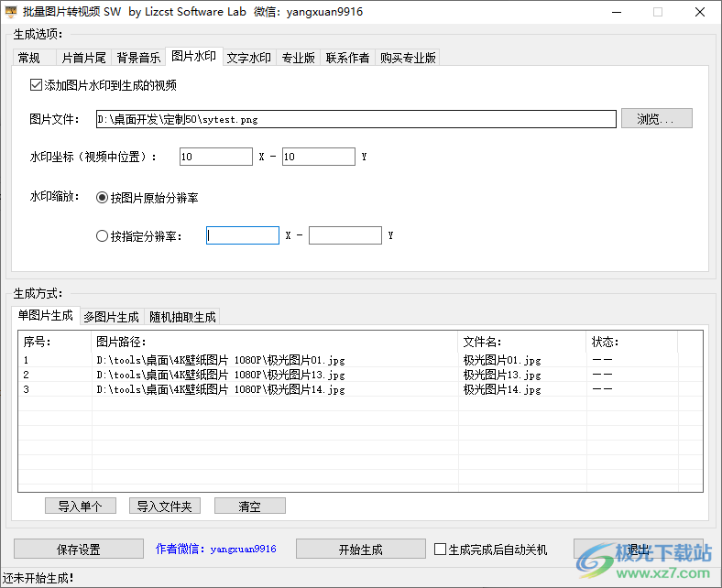722x588 pixels.
Task: Click the 图片文件 path input field
Action: tap(356, 119)
